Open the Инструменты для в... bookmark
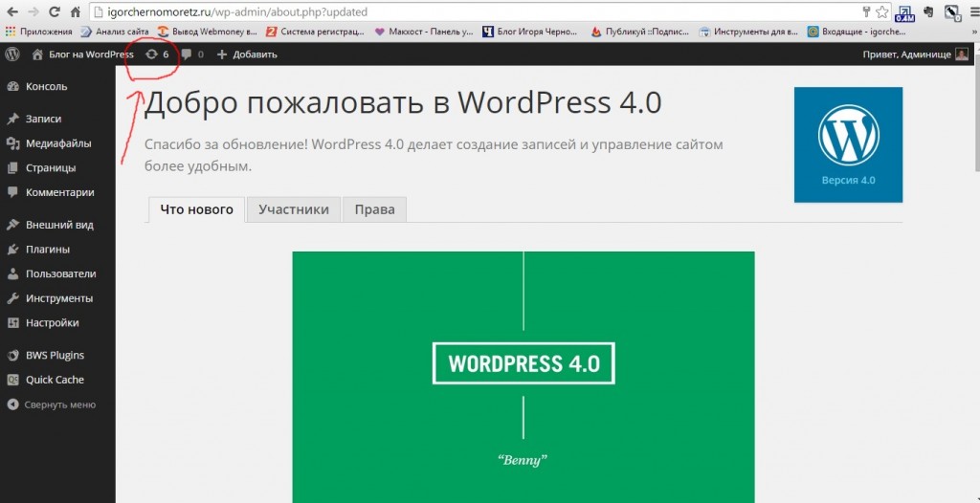The image size is (980, 503). 749,32
